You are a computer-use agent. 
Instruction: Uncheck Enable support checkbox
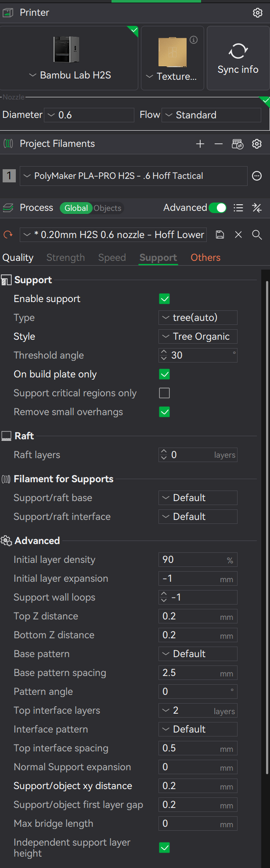(x=165, y=299)
